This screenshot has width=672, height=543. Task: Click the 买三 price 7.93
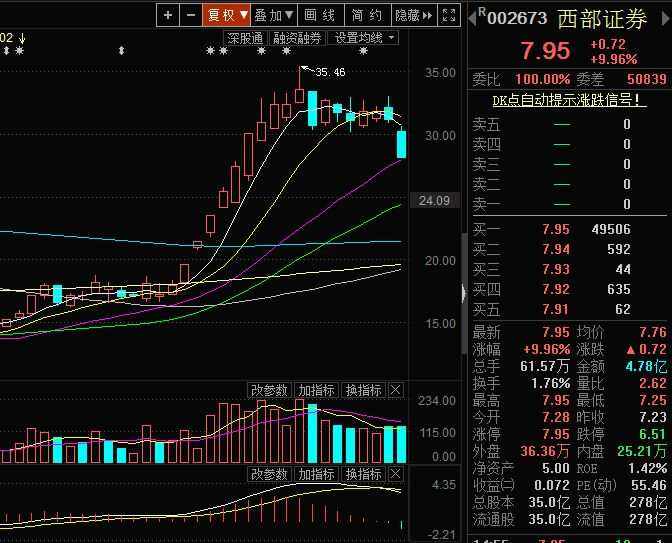point(556,269)
